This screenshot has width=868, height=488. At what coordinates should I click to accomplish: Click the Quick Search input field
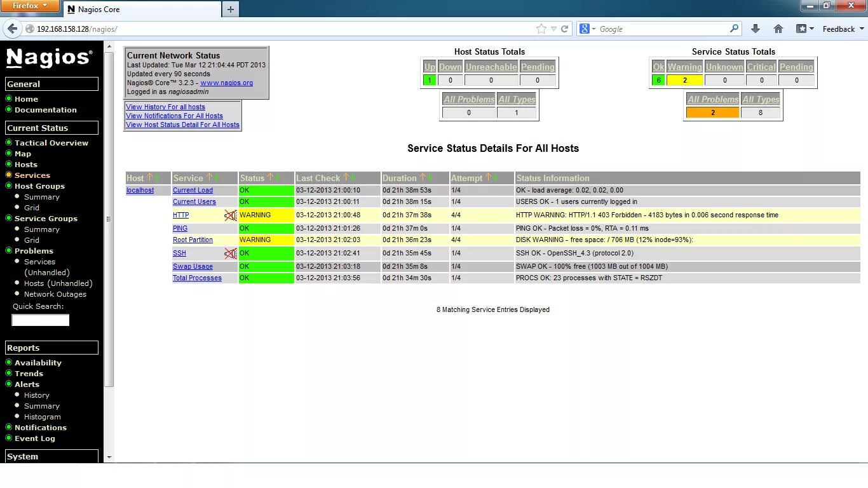coord(40,320)
